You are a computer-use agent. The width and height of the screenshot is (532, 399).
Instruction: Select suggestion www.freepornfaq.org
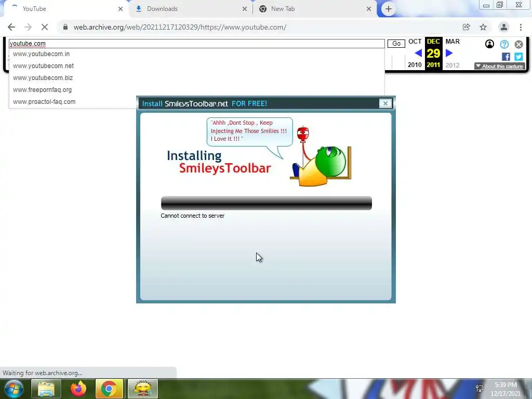43,90
